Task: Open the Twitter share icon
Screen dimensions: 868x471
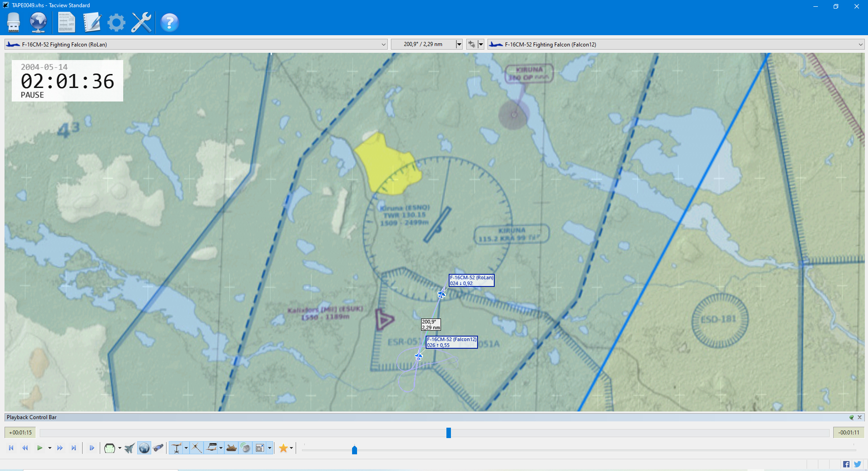Action: [858, 464]
